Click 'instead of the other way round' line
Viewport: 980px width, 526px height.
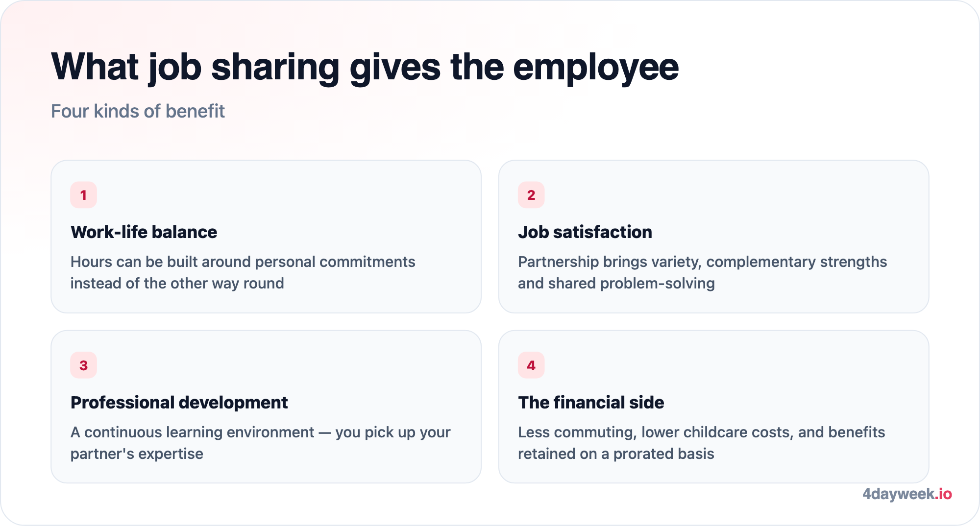pyautogui.click(x=177, y=284)
